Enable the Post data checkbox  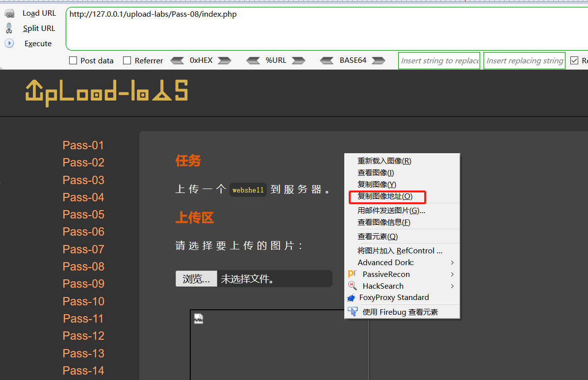pos(73,60)
